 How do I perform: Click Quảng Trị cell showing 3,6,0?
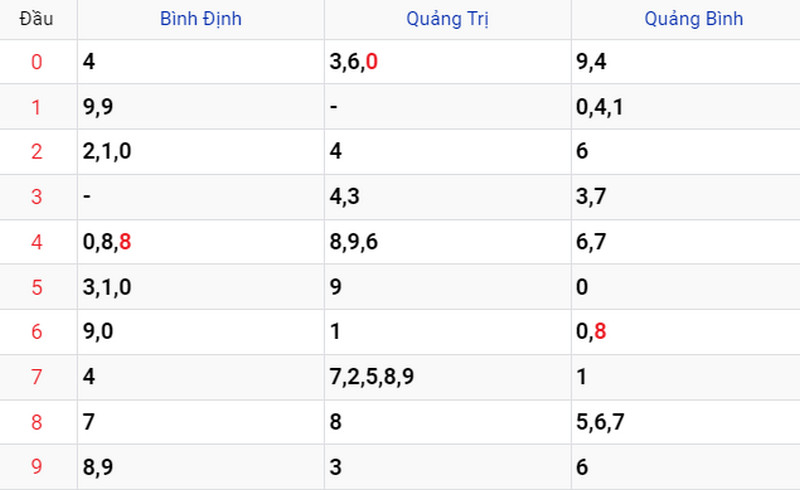[354, 62]
